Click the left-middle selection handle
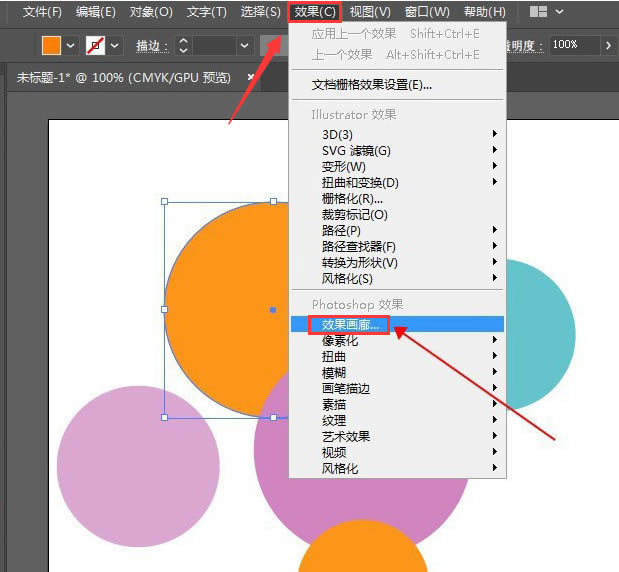This screenshot has height=572, width=619. coord(165,309)
